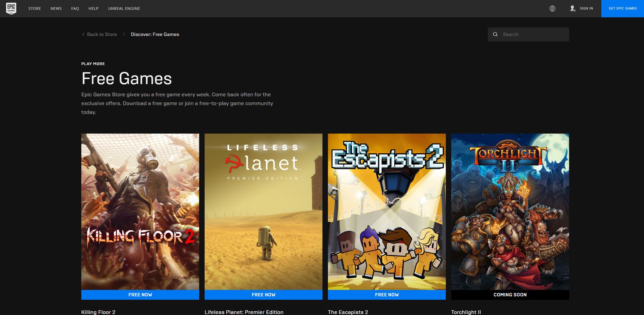
Task: Open the FAQ page
Action: point(75,8)
